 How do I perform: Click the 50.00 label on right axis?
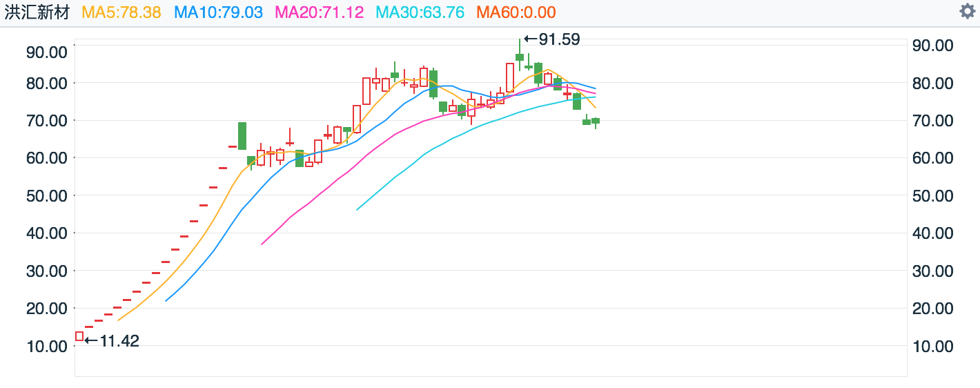pos(932,195)
